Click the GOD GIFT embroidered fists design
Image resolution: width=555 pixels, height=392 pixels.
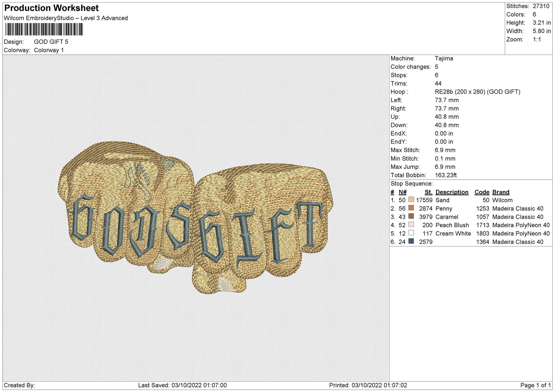click(x=196, y=218)
